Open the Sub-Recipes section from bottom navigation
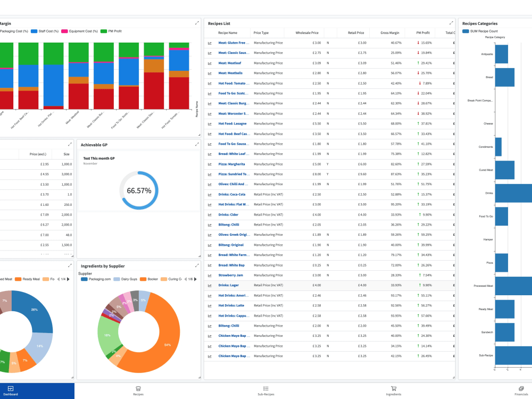The width and height of the screenshot is (532, 399). point(266,392)
